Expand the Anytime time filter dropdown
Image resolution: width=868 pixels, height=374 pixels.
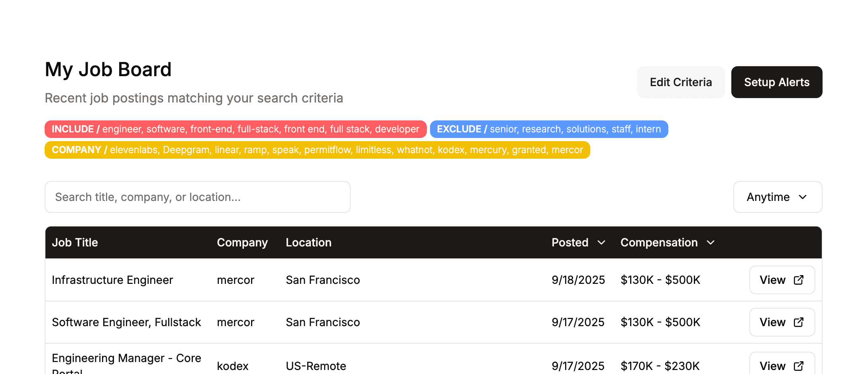pos(777,197)
